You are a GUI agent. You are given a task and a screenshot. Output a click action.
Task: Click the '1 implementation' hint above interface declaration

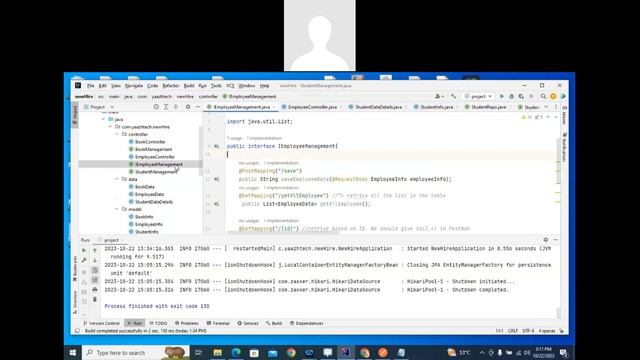(264, 138)
